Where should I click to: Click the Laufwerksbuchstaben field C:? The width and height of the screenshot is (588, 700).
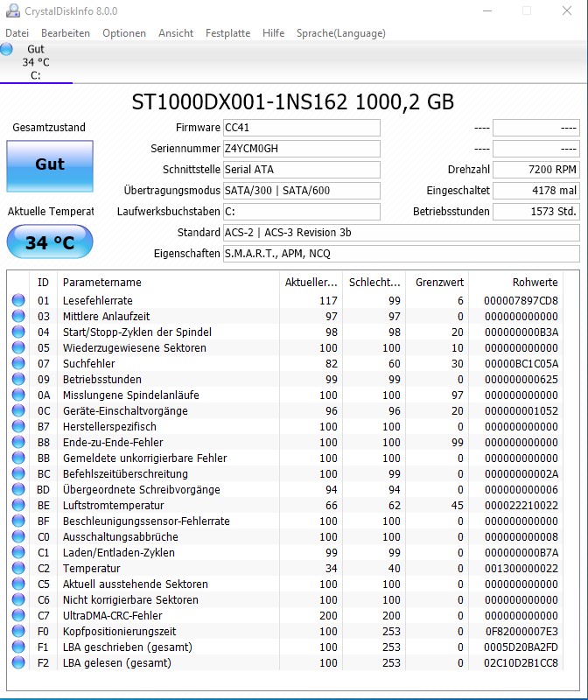tap(302, 212)
